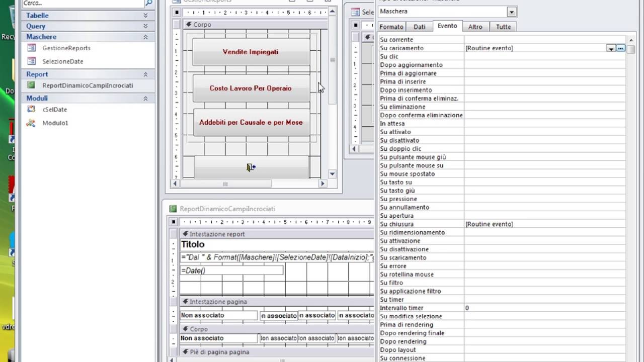Select the Modulo1 module icon
This screenshot has width=644, height=362.
(31, 123)
